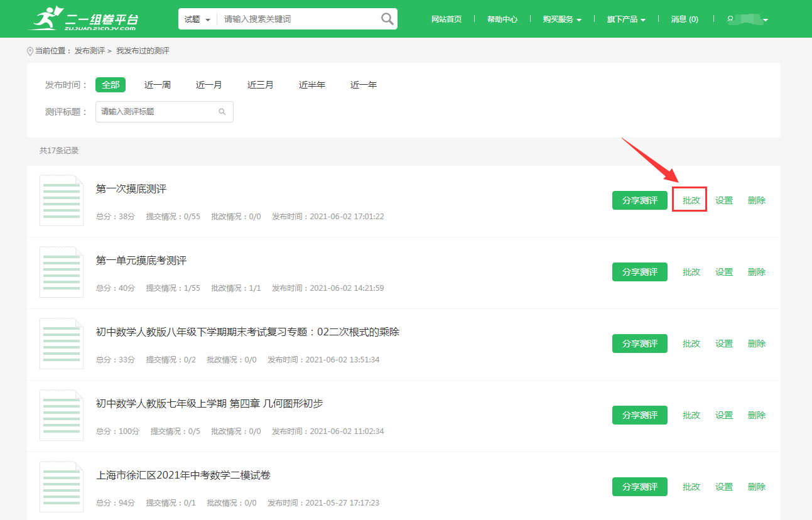Click 分享测评 for 第一次摸底测评
Image resolution: width=812 pixels, height=520 pixels.
[640, 200]
